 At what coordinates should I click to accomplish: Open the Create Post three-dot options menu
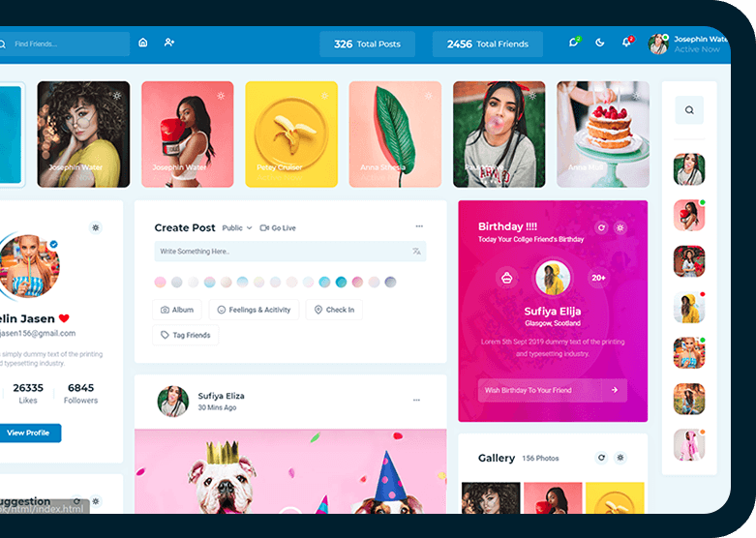tap(419, 226)
